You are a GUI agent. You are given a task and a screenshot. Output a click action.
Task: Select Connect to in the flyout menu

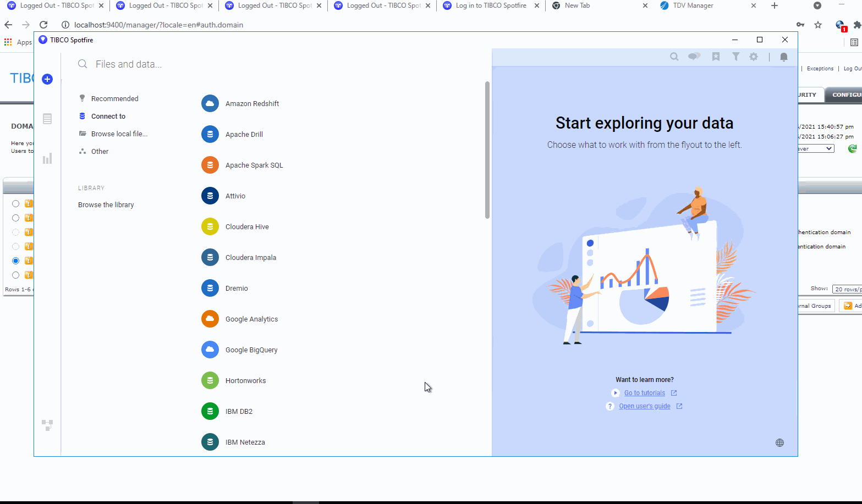[x=108, y=117]
